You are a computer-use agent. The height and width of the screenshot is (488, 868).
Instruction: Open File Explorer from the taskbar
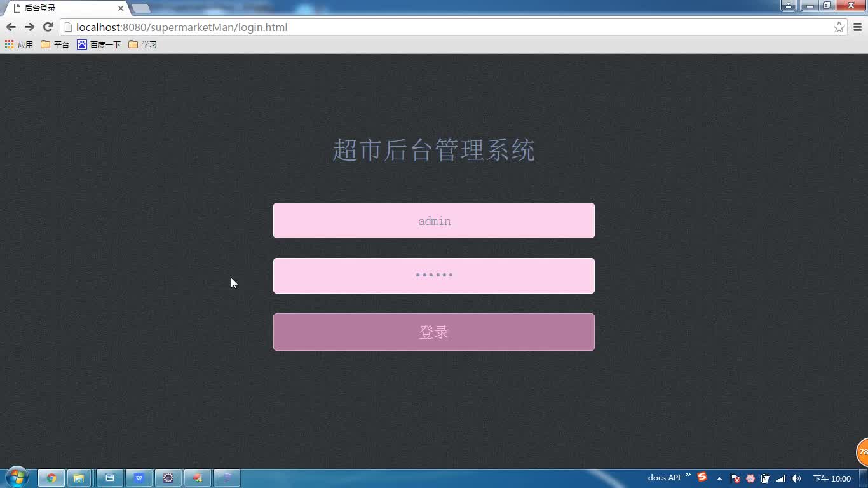79,478
